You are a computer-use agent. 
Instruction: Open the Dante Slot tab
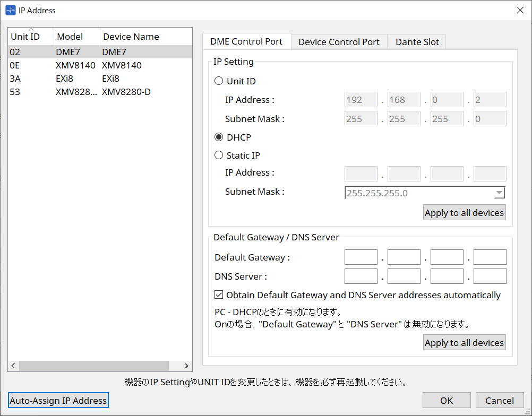click(x=416, y=41)
